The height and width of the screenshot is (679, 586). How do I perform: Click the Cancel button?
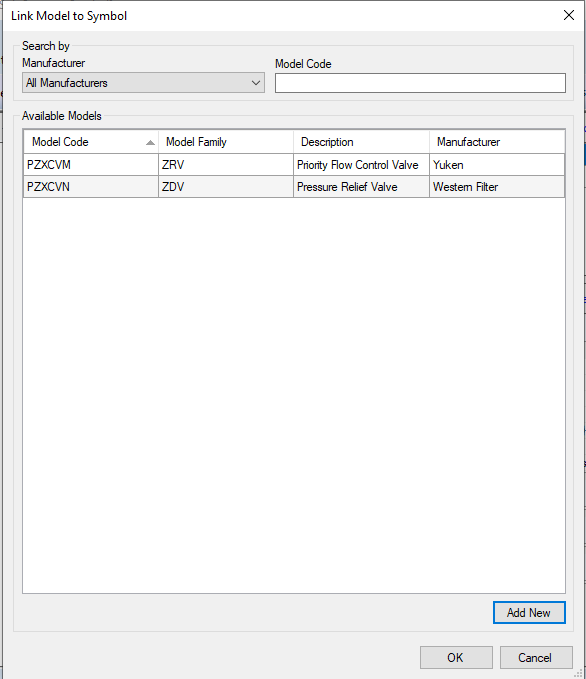[536, 657]
